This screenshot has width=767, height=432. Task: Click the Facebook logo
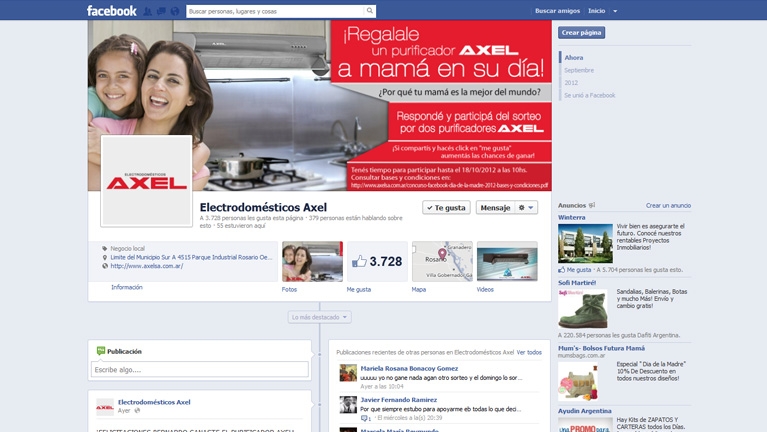coord(112,11)
